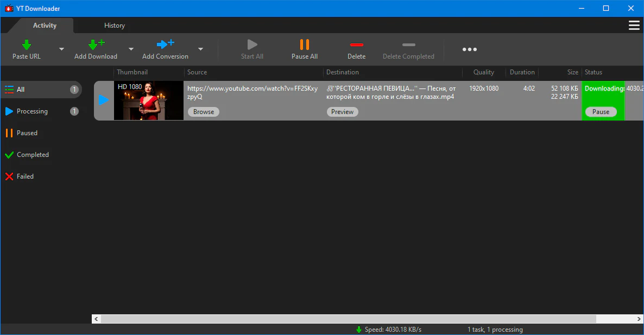Pause all downloads with Pause All

[x=304, y=49]
